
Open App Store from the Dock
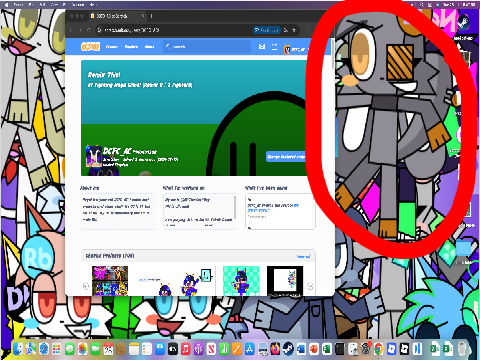click(x=250, y=349)
